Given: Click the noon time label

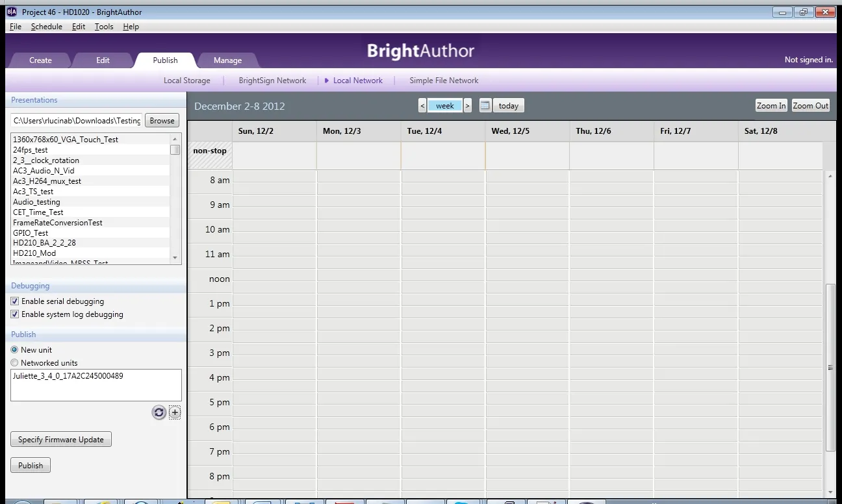Looking at the screenshot, I should [x=220, y=279].
